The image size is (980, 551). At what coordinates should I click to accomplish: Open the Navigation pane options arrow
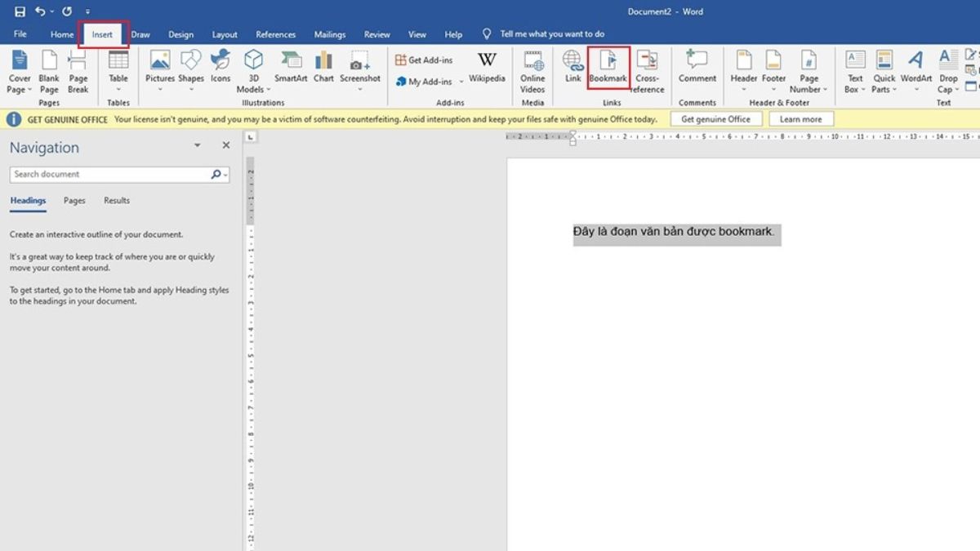pyautogui.click(x=197, y=145)
